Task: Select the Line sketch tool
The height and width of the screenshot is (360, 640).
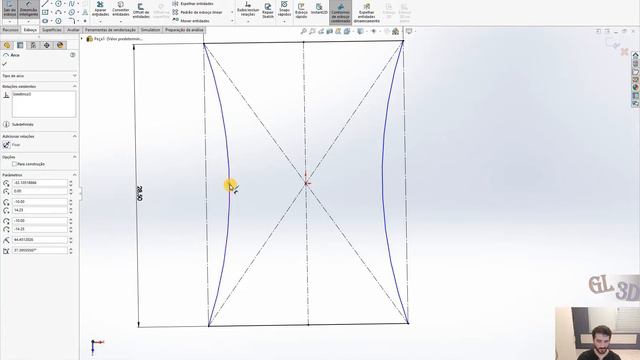Action: 45,4
